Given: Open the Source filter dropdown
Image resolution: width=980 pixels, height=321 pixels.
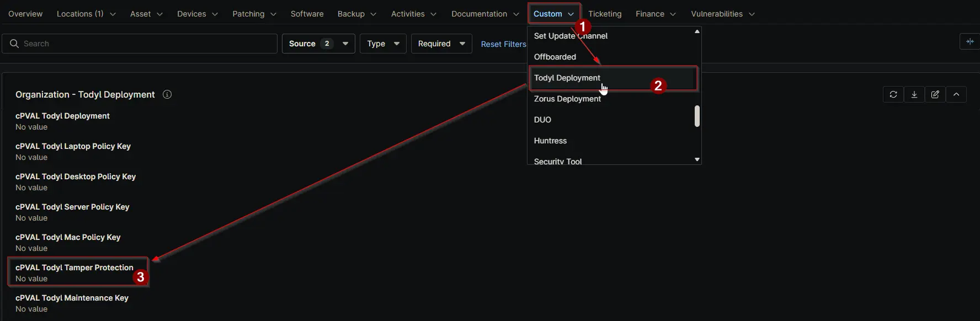Looking at the screenshot, I should pos(318,44).
